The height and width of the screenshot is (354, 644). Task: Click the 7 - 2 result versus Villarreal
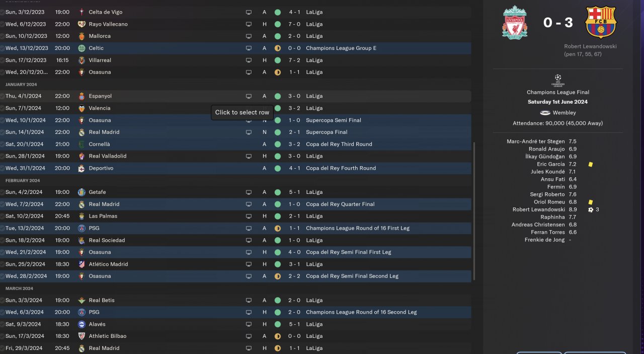pos(295,60)
